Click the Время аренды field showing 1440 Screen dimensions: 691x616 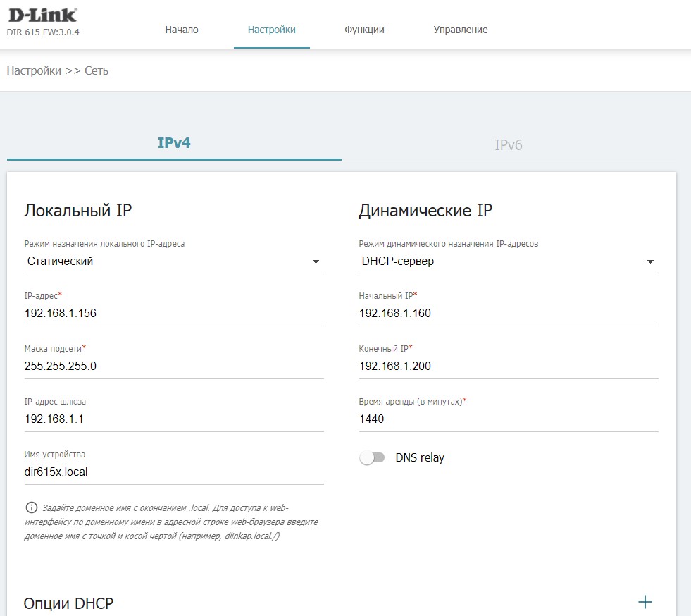pyautogui.click(x=508, y=419)
